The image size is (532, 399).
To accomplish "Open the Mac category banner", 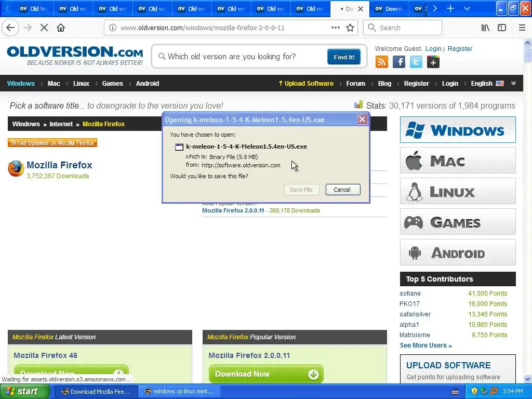I will [x=458, y=161].
